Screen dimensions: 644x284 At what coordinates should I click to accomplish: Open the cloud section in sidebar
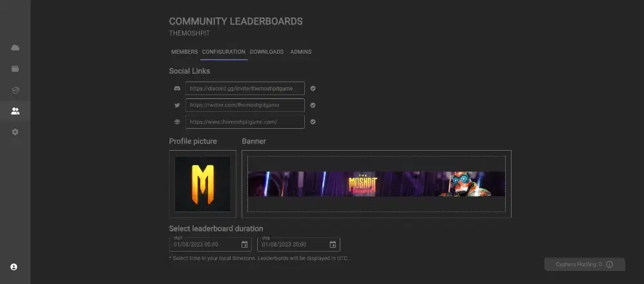(16, 48)
